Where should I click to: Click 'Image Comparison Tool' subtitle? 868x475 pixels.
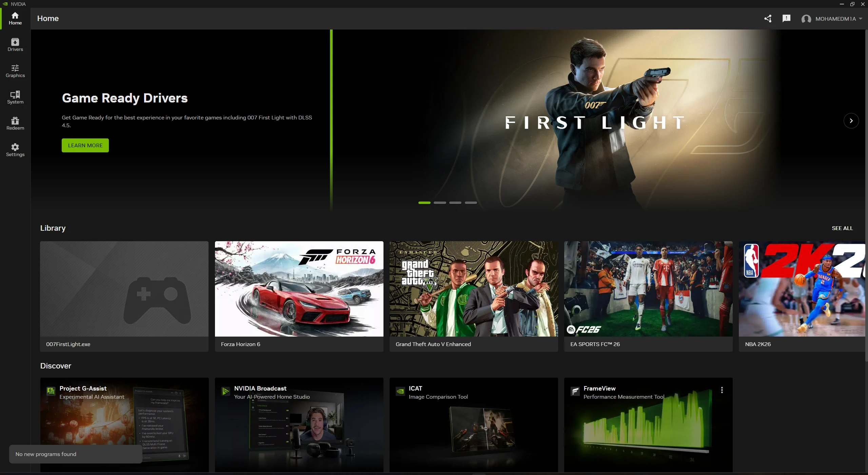pos(438,397)
